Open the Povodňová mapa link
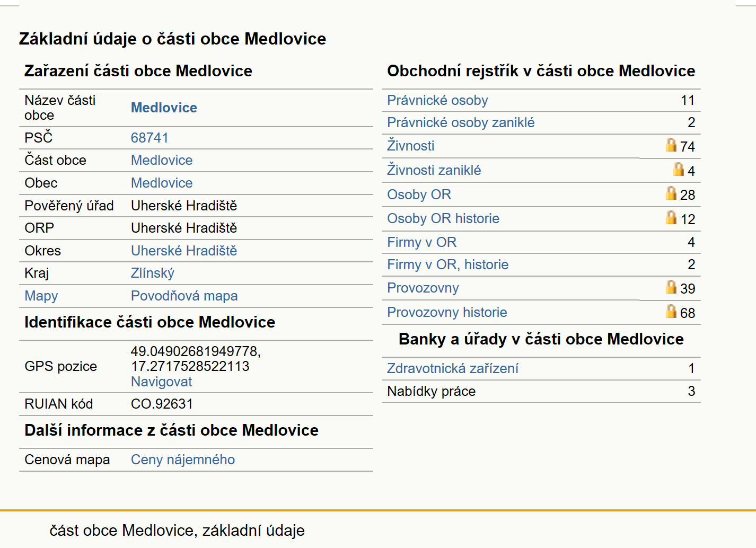This screenshot has width=756, height=548. click(x=184, y=296)
